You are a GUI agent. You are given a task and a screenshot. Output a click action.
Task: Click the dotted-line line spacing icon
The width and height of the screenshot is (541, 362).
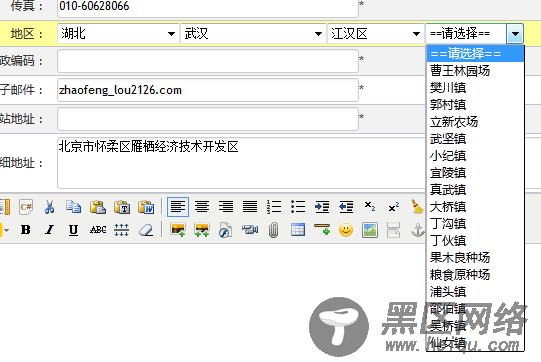(122, 230)
